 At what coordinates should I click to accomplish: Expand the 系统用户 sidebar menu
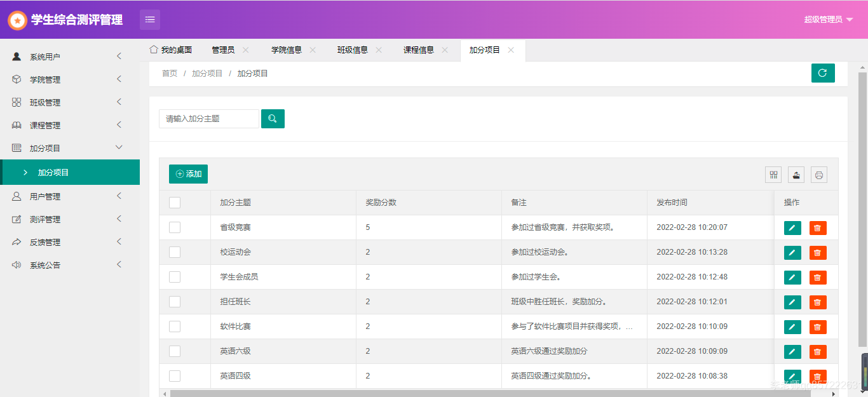click(x=70, y=57)
